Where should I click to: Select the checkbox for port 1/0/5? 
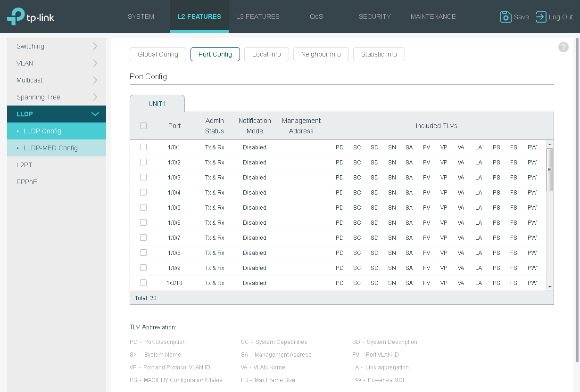click(143, 207)
